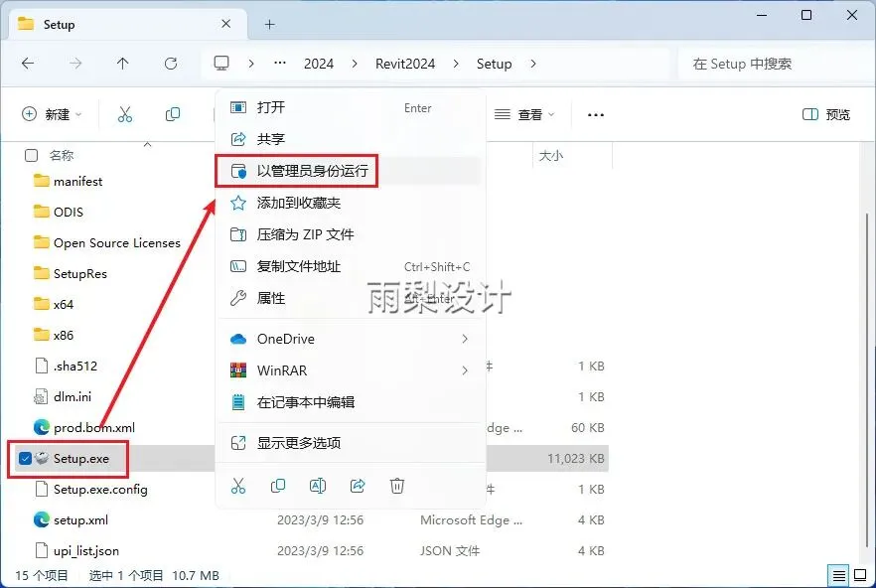Expand chevron after Revit2024 in path
Viewport: 876px width, 588px height.
point(456,64)
